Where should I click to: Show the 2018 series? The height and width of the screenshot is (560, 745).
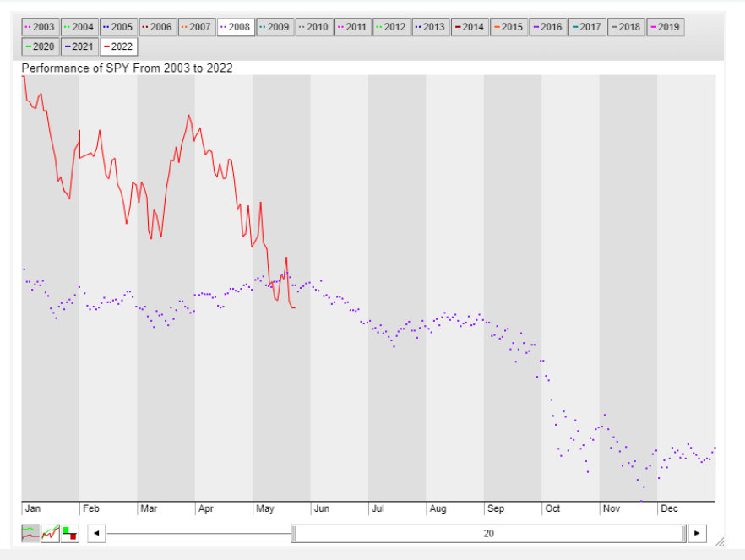tap(626, 27)
